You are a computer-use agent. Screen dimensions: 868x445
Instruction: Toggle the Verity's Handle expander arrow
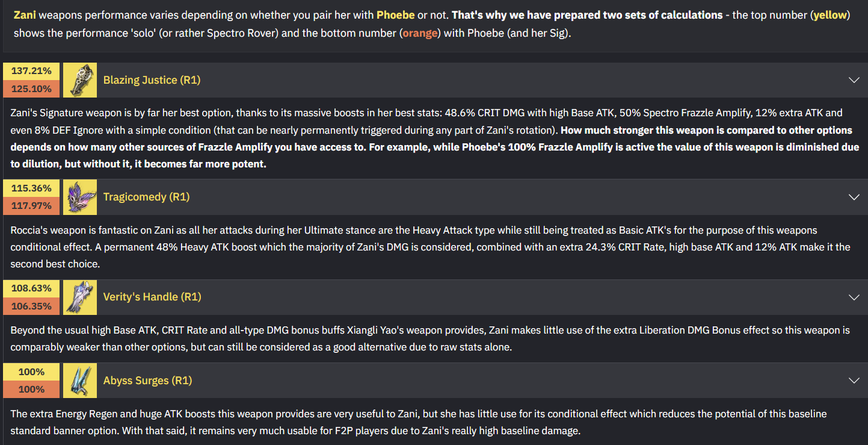[854, 297]
